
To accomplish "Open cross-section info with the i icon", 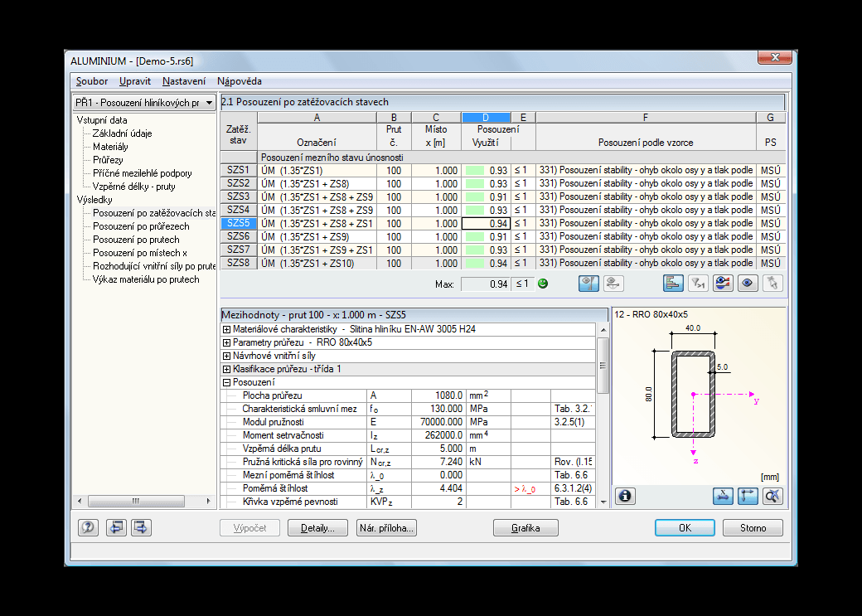I will click(x=625, y=496).
